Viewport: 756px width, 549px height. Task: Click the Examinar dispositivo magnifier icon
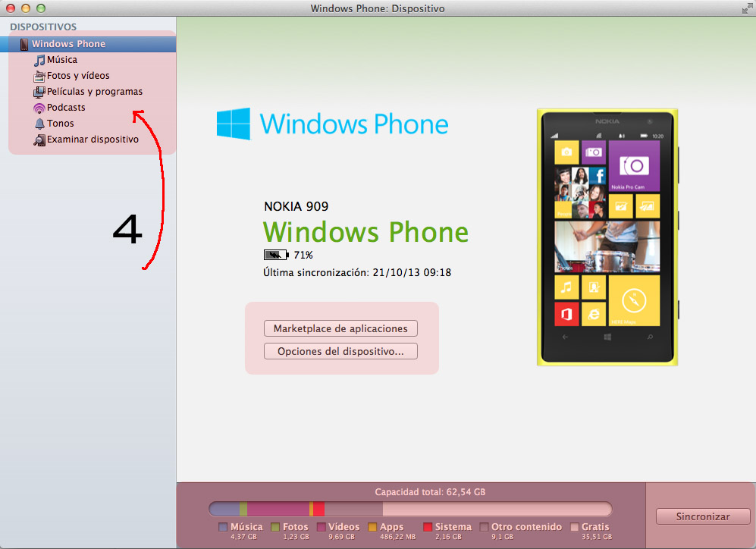[x=39, y=140]
